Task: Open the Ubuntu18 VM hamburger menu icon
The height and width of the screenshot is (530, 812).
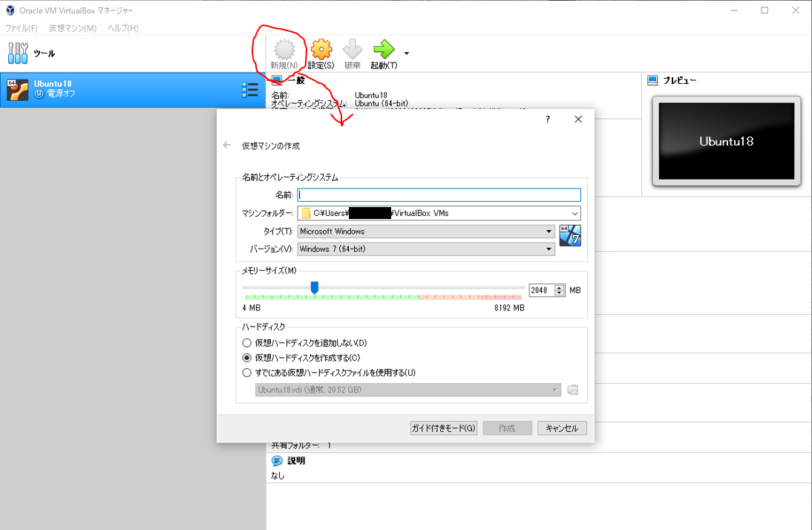Action: click(250, 89)
